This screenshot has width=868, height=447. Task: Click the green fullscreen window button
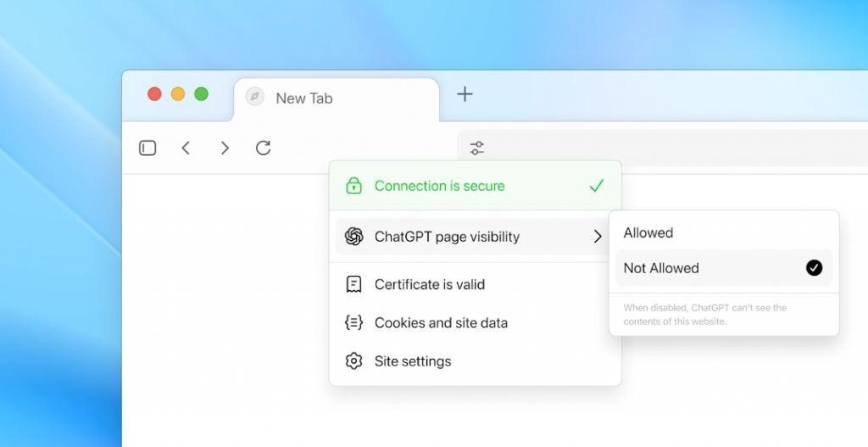click(x=202, y=94)
